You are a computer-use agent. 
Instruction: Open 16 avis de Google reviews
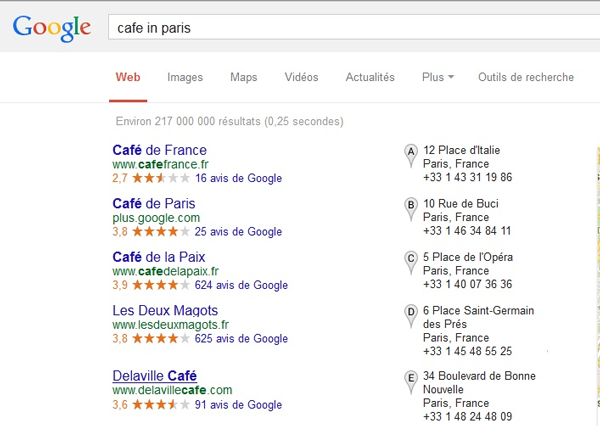pos(238,178)
